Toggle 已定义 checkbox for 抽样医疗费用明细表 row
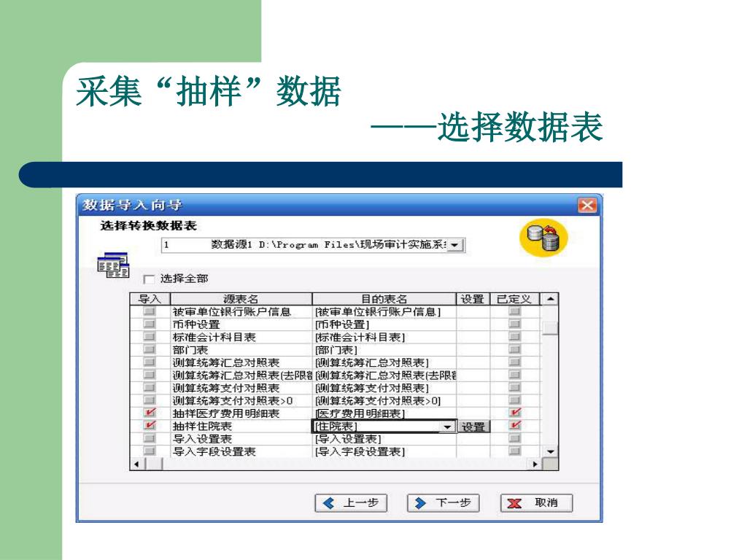Image resolution: width=747 pixels, height=560 pixels. coord(514,413)
